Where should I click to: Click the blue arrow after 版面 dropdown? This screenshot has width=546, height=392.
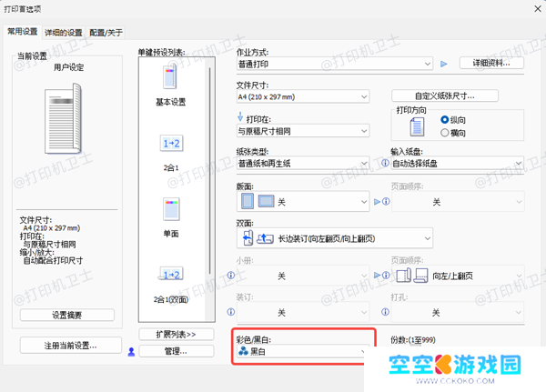coord(377,202)
